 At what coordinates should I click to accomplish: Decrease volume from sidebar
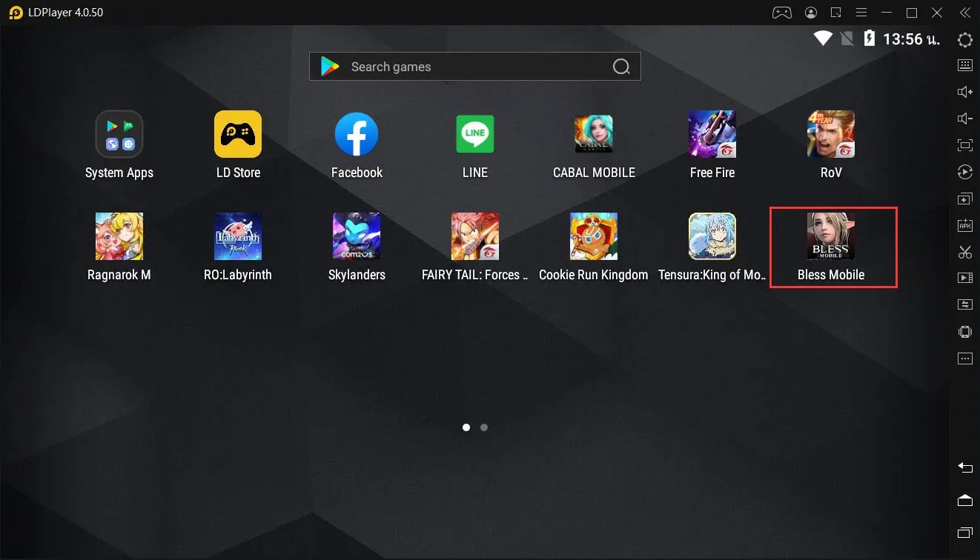[965, 119]
